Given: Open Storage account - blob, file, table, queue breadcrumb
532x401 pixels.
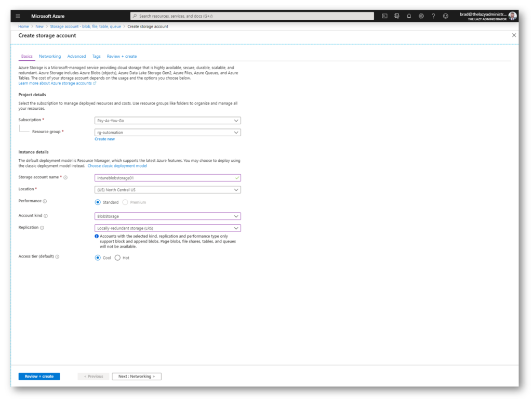Looking at the screenshot, I should [x=86, y=27].
